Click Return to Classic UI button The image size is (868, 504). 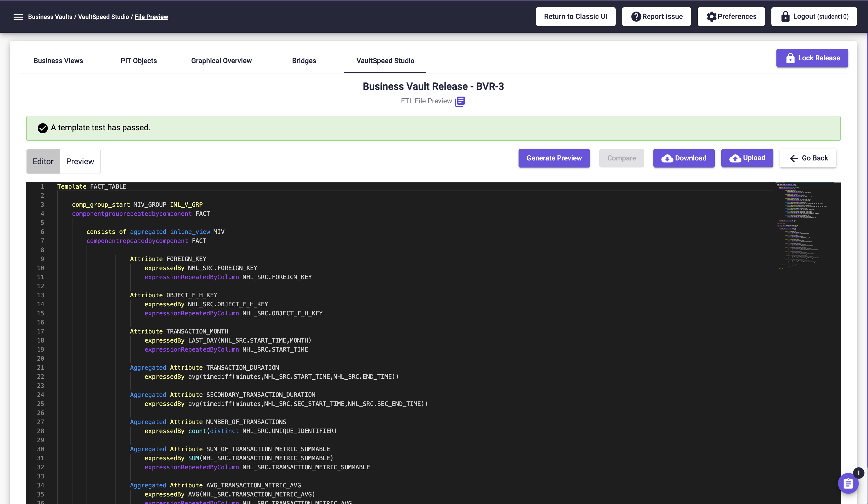coord(575,17)
